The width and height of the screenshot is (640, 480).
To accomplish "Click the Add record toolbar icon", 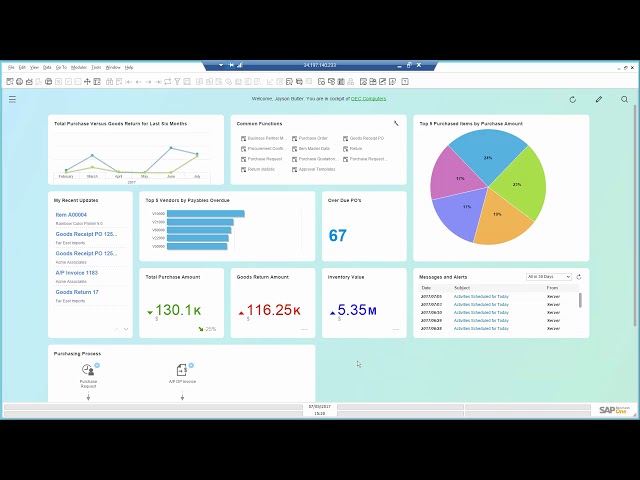I will 119,82.
